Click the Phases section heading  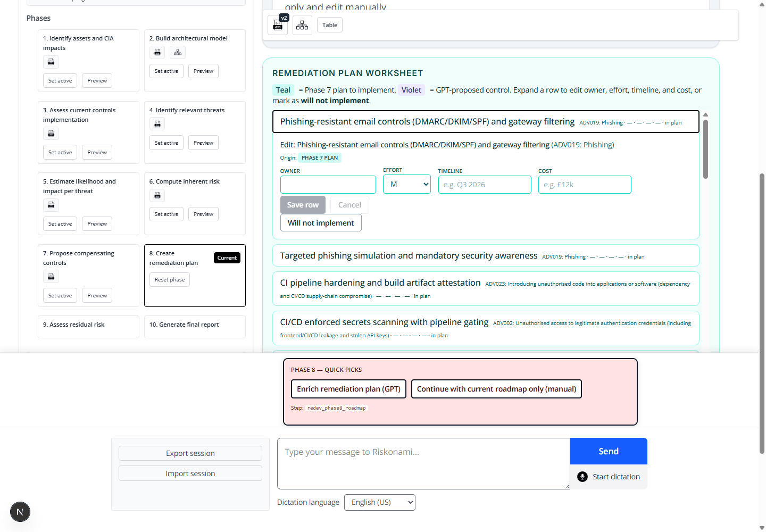[39, 18]
